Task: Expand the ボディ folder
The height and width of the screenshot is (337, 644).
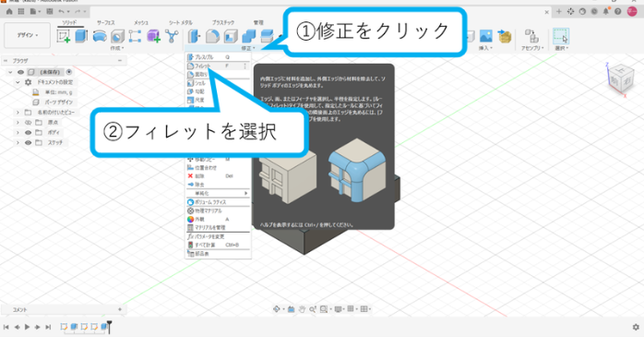Action: pyautogui.click(x=18, y=132)
